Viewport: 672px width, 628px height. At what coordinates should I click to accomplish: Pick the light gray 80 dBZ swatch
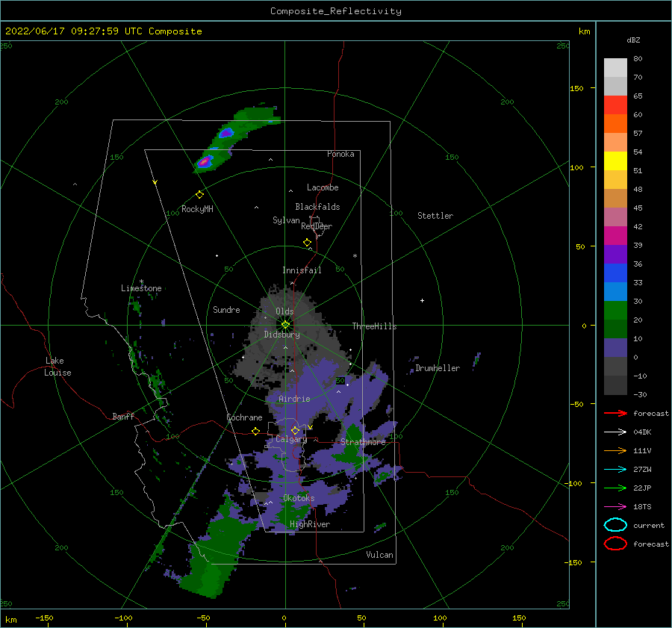pyautogui.click(x=615, y=68)
